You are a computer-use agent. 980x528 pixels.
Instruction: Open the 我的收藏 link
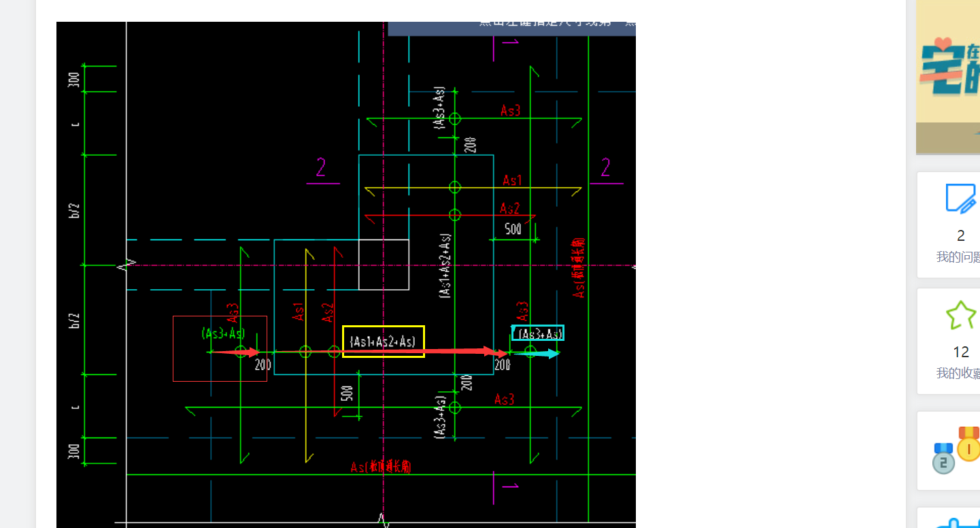958,374
